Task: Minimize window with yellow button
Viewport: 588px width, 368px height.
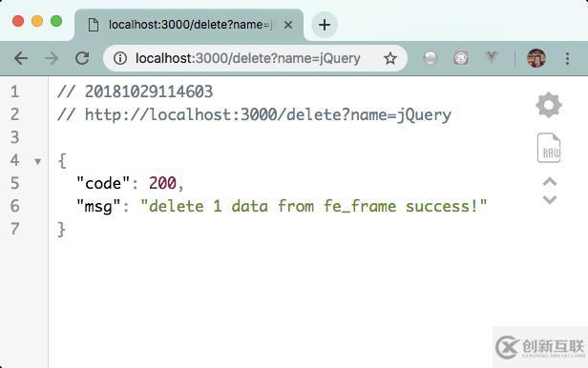Action: tap(36, 21)
